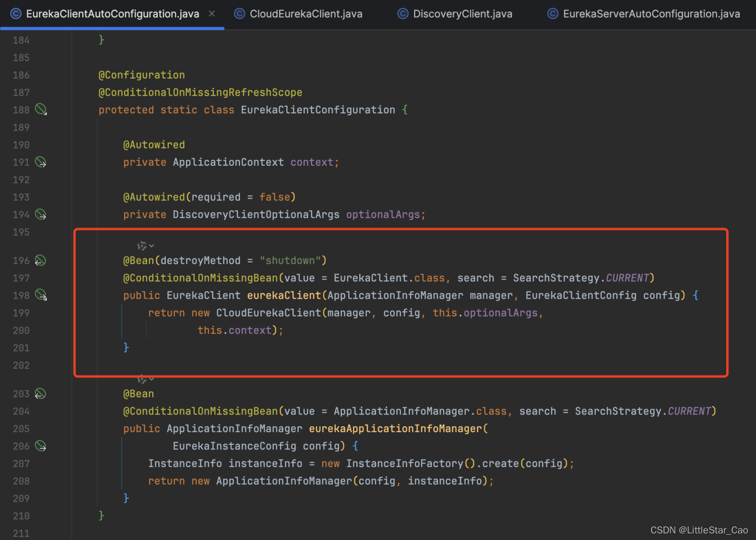Screen dimensions: 756x540
Task: Expand the inlay hint chevron above line 203
Action: pyautogui.click(x=152, y=378)
